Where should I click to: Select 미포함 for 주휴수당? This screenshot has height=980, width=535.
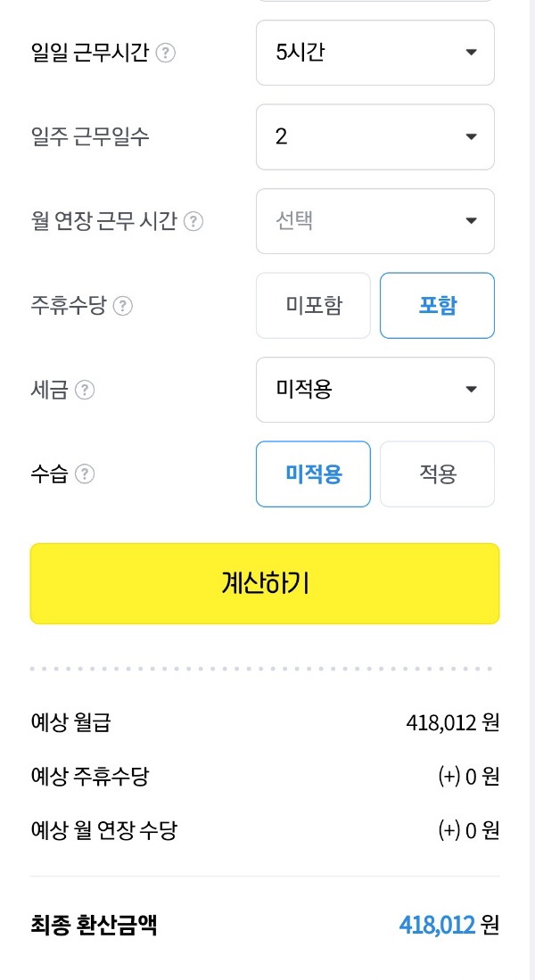[313, 306]
